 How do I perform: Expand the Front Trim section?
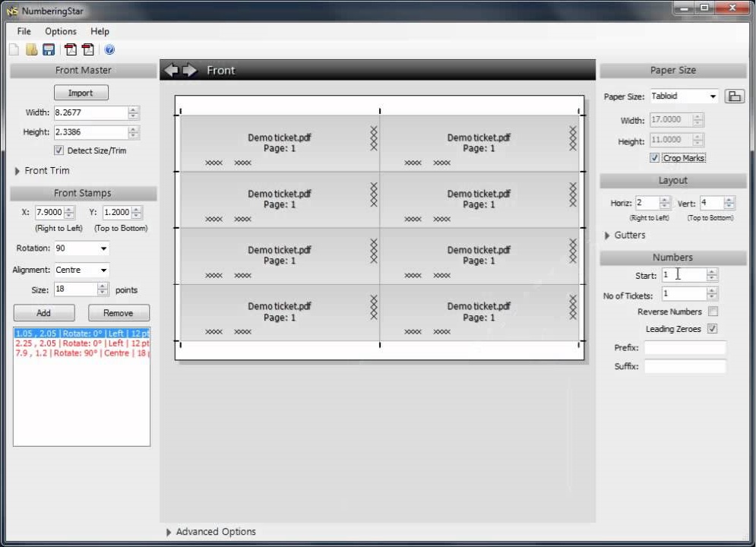[18, 171]
